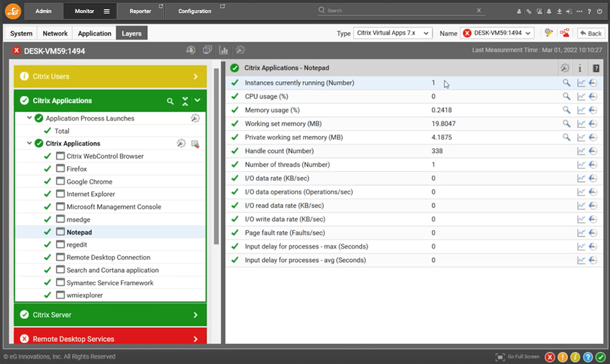Open the graph icon for Handle count
Image resolution: width=610 pixels, height=364 pixels.
[581, 151]
